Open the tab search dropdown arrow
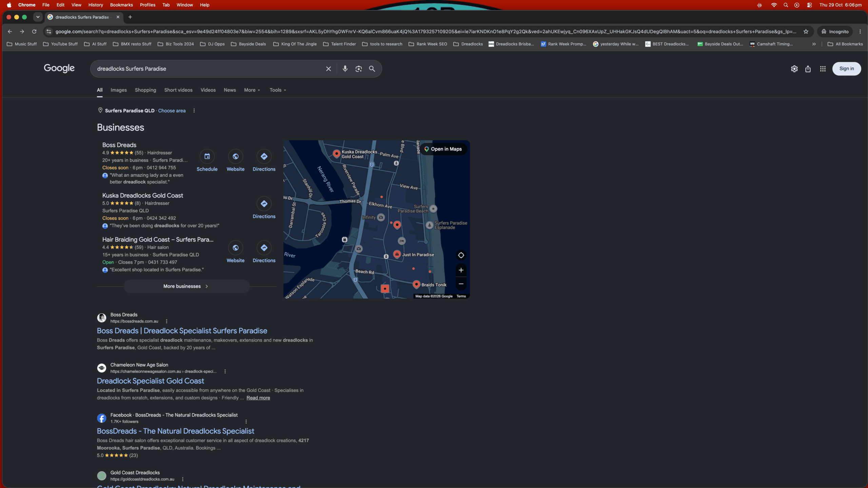Image resolution: width=868 pixels, height=488 pixels. 38,17
